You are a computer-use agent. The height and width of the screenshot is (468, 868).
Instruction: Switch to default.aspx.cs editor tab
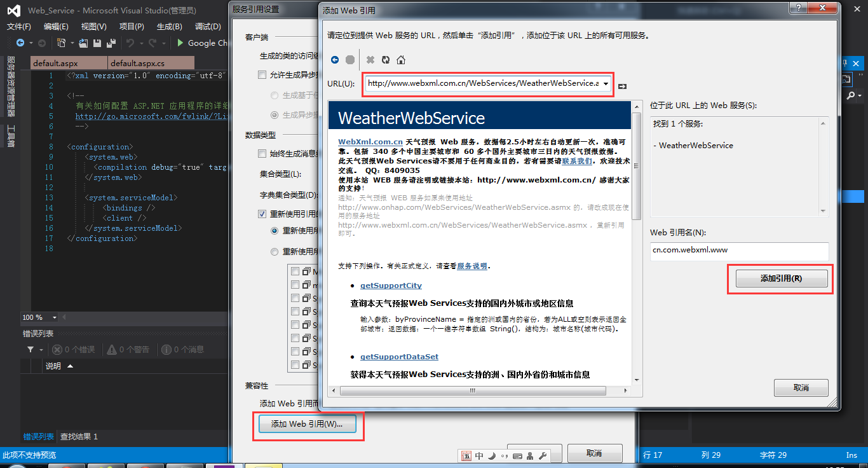pyautogui.click(x=151, y=63)
